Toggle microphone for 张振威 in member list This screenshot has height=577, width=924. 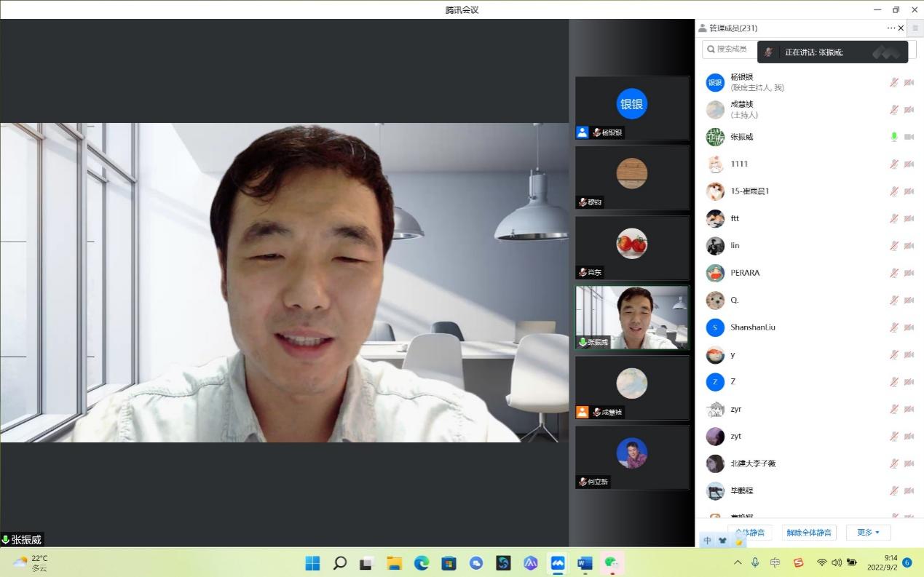(894, 137)
